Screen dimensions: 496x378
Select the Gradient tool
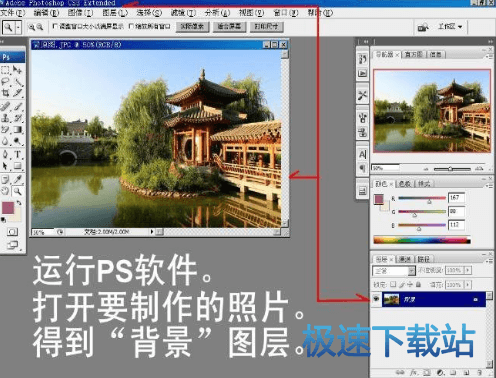click(17, 129)
